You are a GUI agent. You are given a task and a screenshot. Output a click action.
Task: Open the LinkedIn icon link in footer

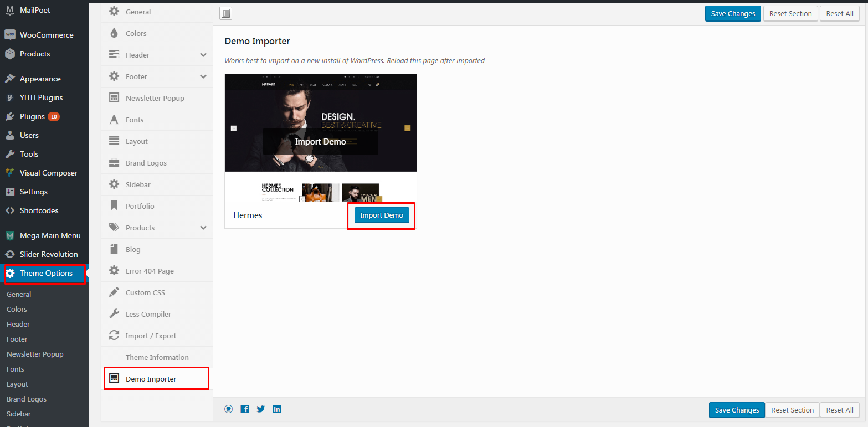point(277,409)
